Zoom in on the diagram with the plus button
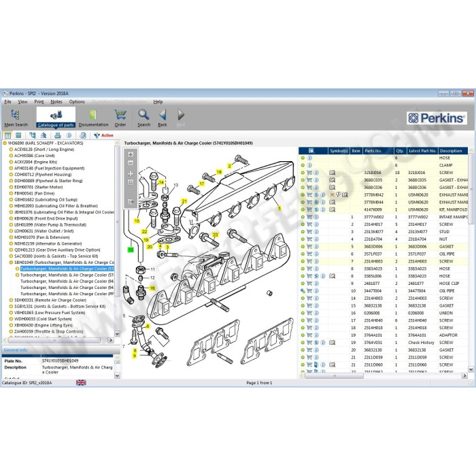476x476 pixels. pyautogui.click(x=131, y=154)
